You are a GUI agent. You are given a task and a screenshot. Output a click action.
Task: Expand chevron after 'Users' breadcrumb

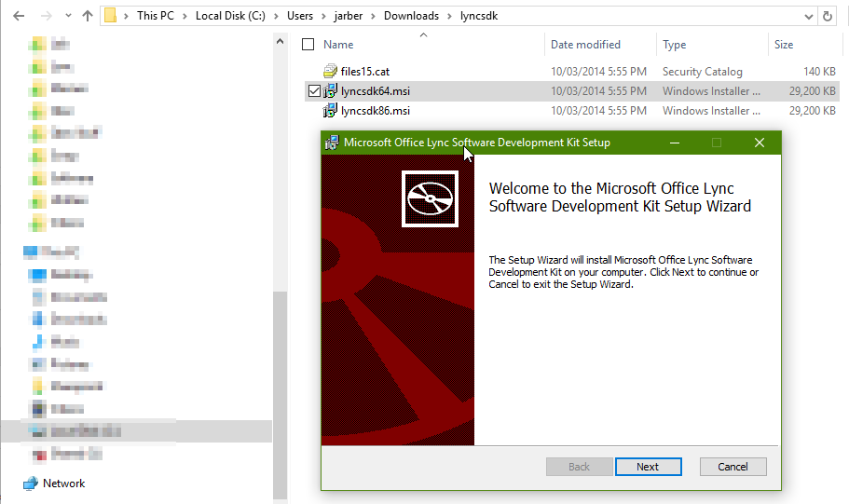[x=323, y=16]
